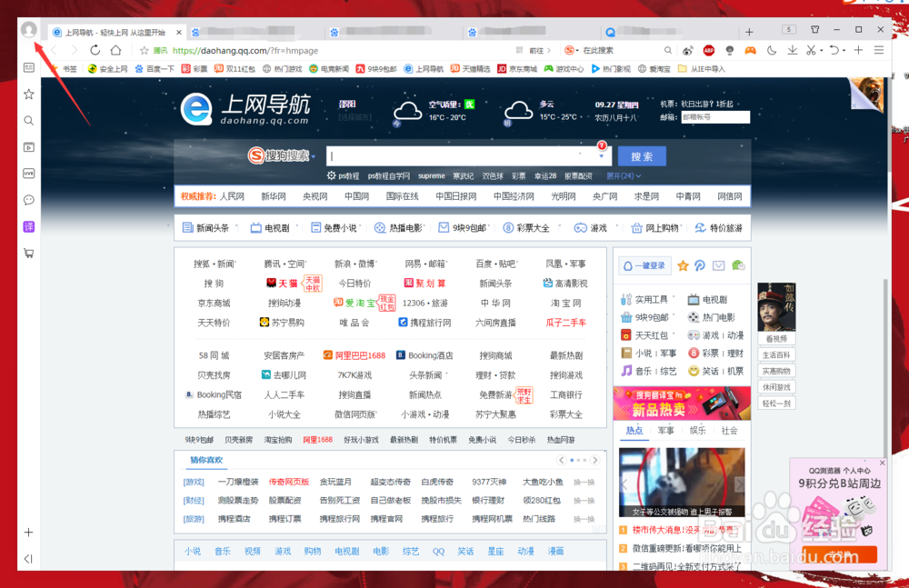This screenshot has height=588, width=909.
Task: Take a screenshot with the scissors icon
Action: [x=811, y=49]
